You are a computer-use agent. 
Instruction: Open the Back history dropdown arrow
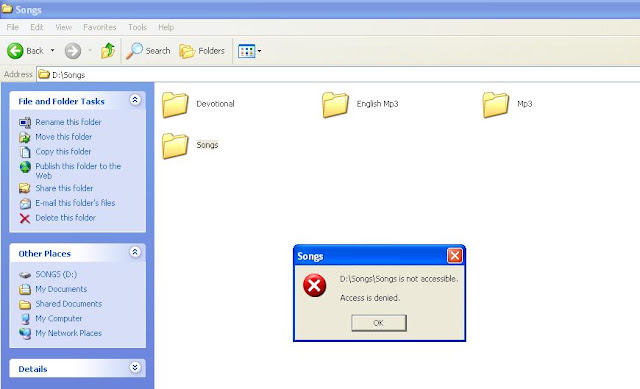pyautogui.click(x=53, y=51)
